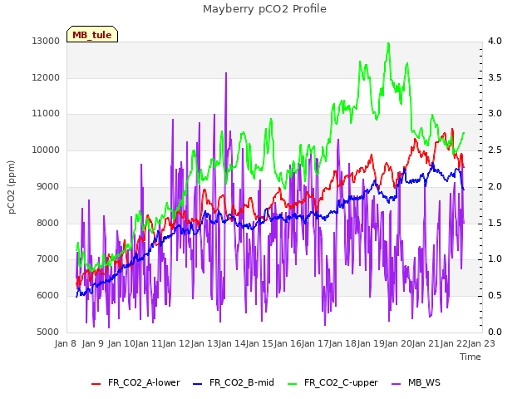Click the MB_tule site label
Viewport: 532px width, 399px height.
pyautogui.click(x=92, y=34)
